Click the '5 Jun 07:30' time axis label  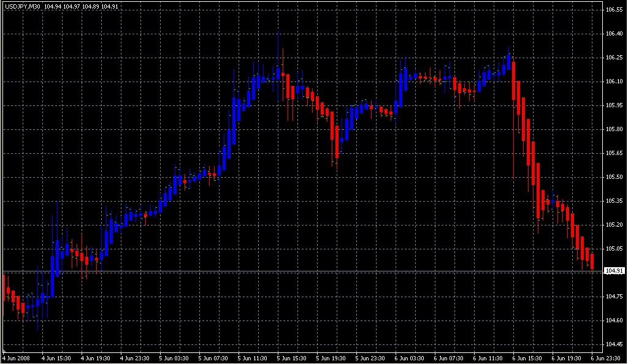click(213, 358)
